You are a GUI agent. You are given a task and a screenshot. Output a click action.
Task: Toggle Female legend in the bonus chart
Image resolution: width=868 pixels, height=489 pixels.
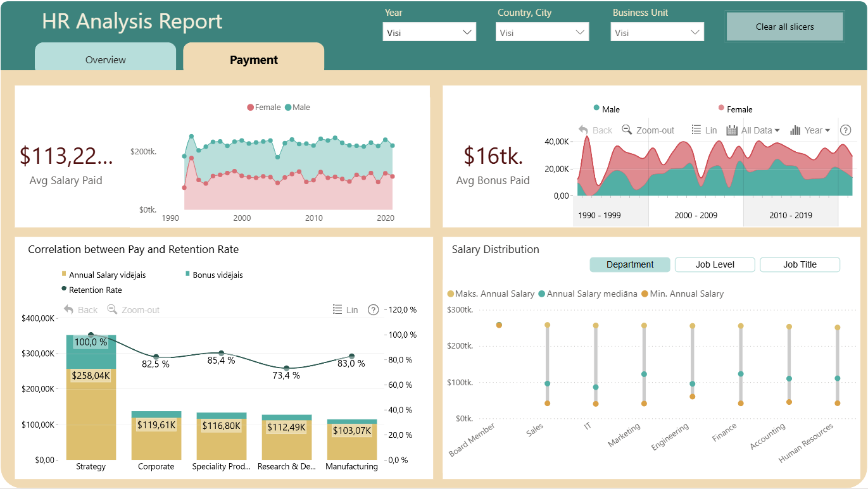[x=736, y=109]
